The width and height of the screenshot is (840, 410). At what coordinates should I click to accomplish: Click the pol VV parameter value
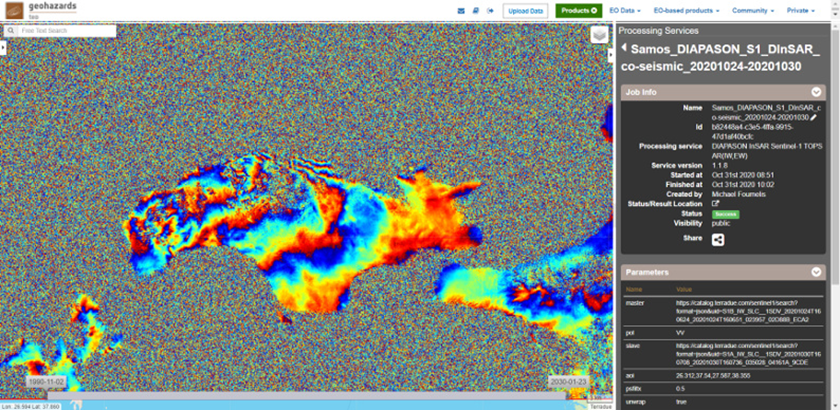coord(680,333)
